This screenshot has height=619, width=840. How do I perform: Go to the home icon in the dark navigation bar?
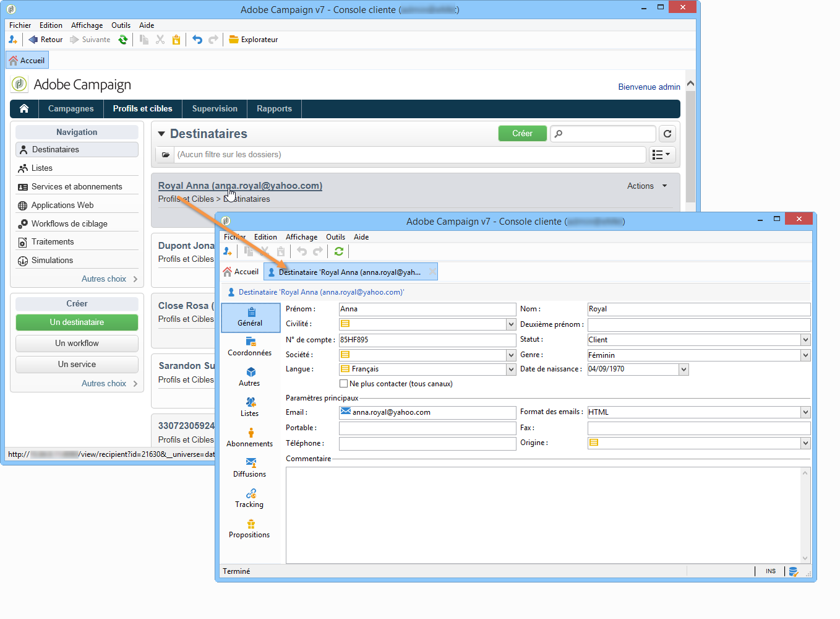pos(24,109)
